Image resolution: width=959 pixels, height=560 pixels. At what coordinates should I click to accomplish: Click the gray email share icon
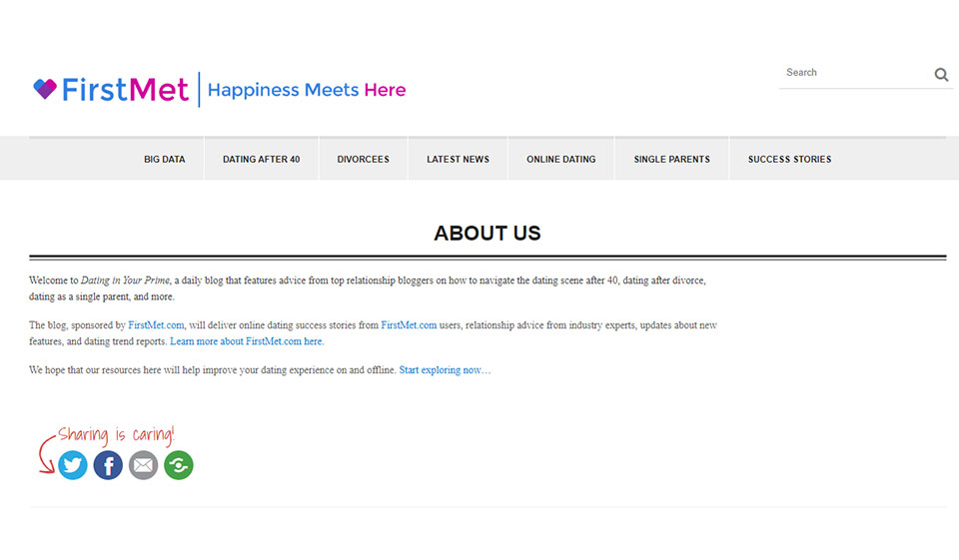[143, 465]
